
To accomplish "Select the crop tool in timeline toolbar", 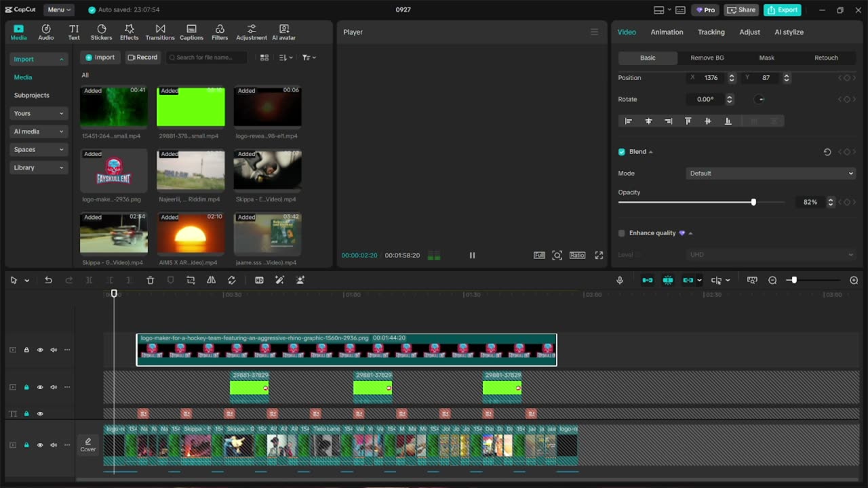I will 191,281.
